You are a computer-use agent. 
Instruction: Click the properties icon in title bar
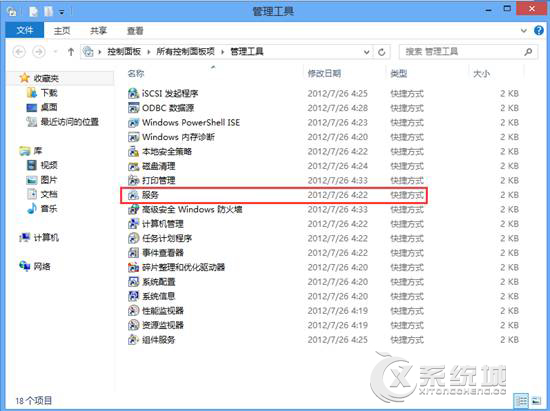(33, 12)
